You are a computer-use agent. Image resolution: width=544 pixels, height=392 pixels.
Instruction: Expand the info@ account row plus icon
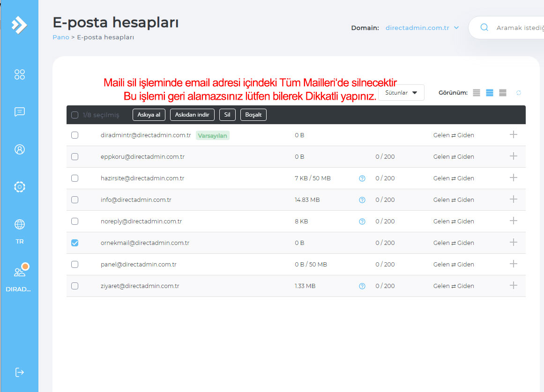click(514, 199)
